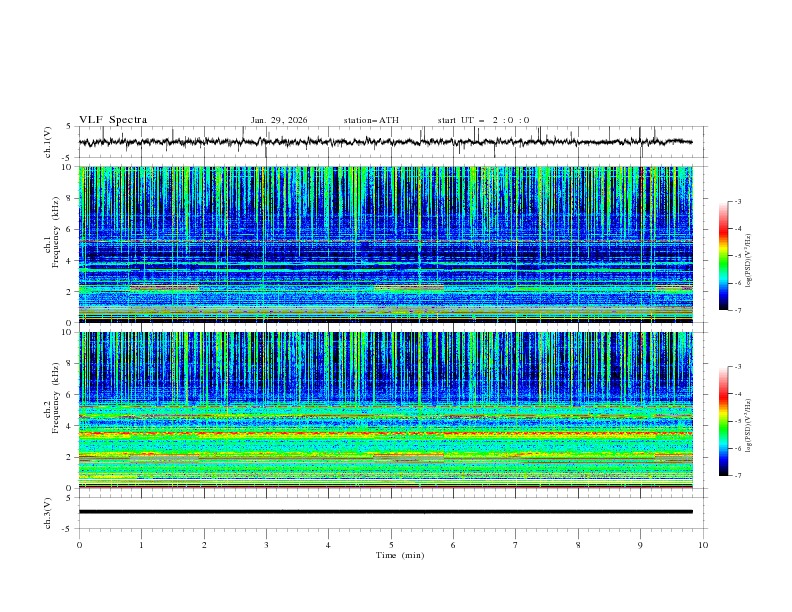Click the time axis tick label "3"

266,545
